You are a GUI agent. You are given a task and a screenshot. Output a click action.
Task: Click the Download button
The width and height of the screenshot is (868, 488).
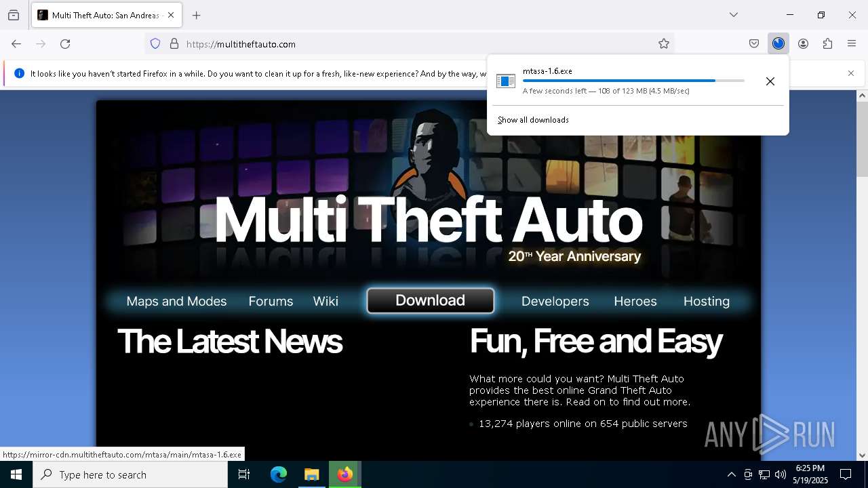[431, 300]
